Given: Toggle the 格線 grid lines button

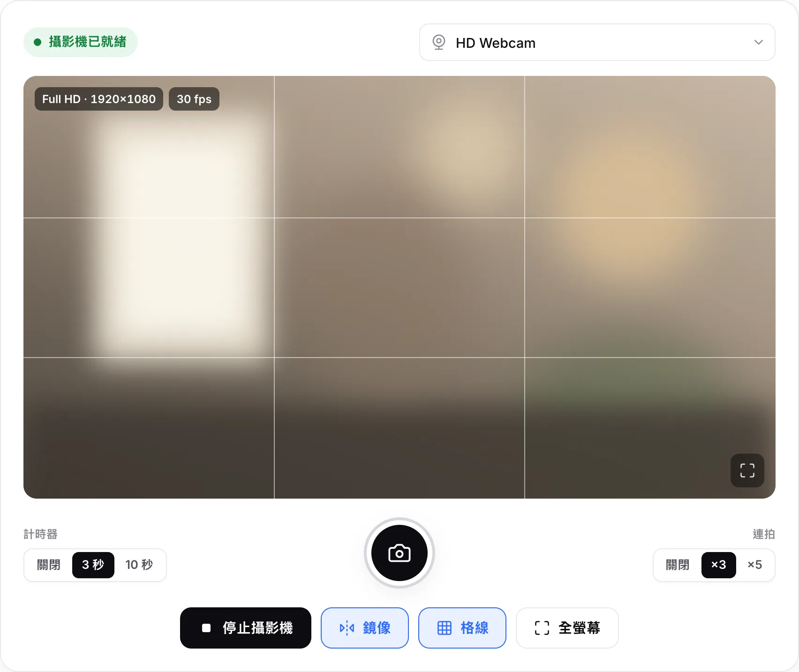Looking at the screenshot, I should (x=462, y=628).
